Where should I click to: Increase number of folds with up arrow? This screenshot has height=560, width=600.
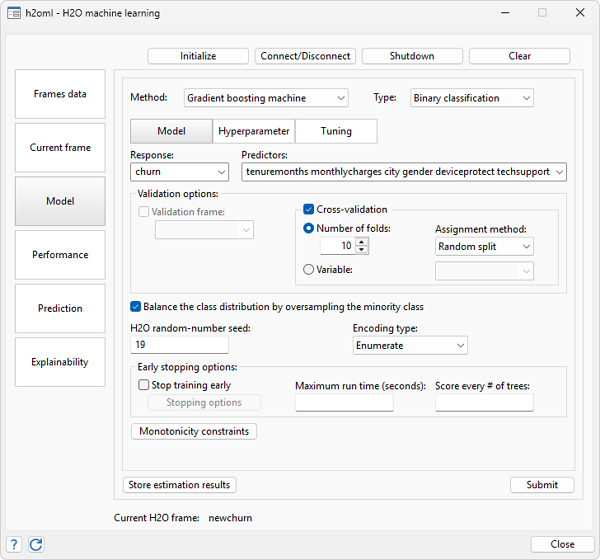pos(361,241)
